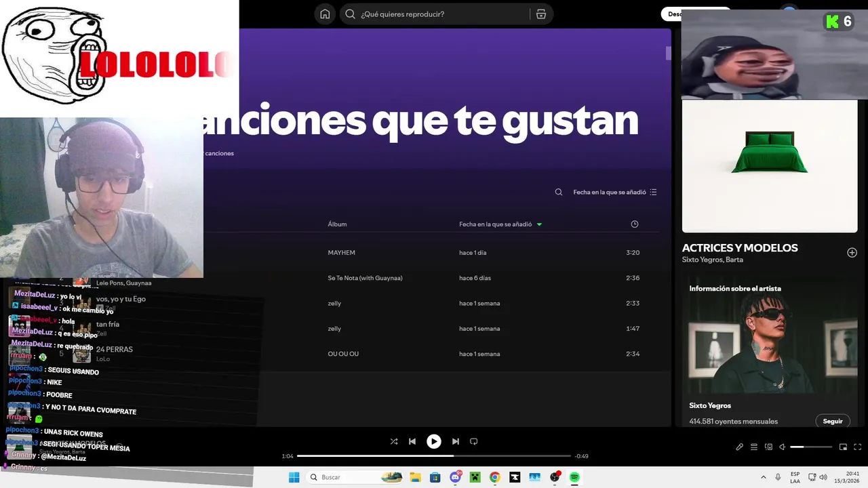Click the scrollbar thumb of the song list
This screenshot has height=488, width=868.
(668, 53)
